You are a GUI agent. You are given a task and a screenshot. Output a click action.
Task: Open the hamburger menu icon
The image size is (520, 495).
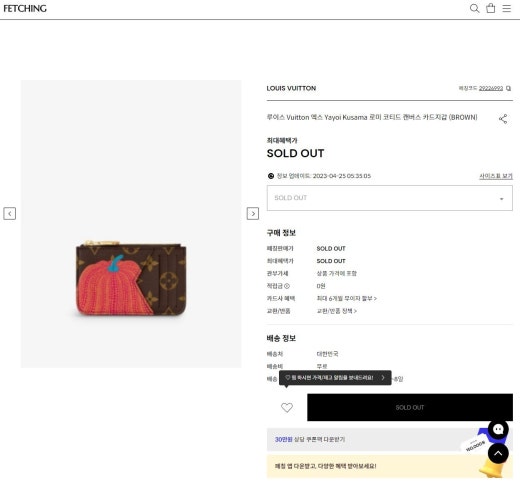(507, 8)
